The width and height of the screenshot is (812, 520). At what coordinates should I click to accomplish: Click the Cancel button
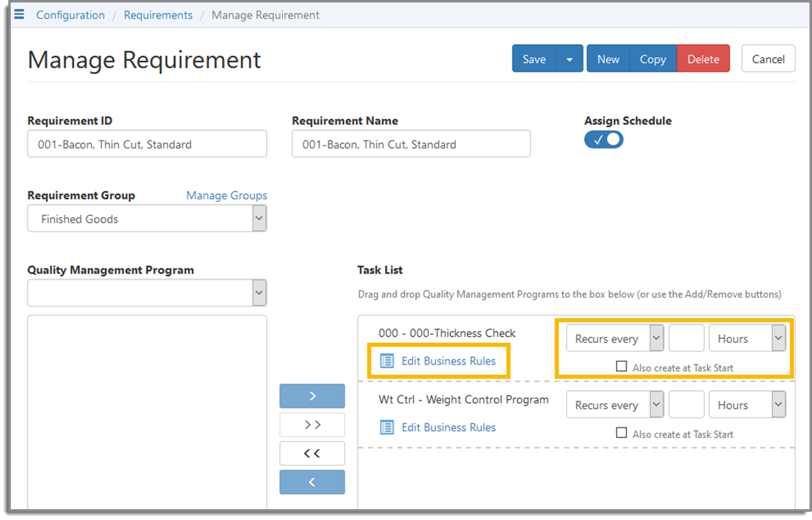tap(768, 59)
